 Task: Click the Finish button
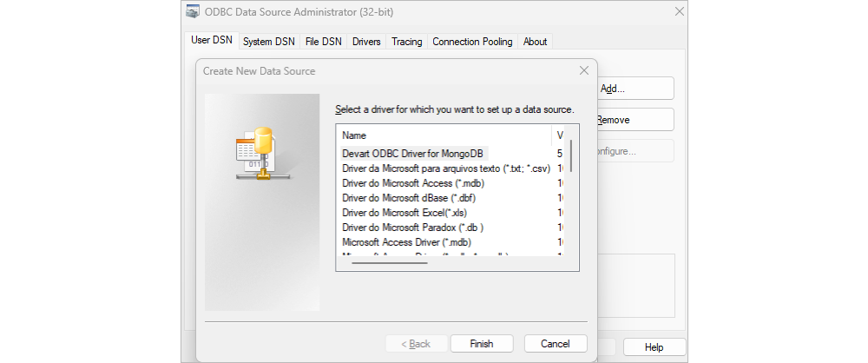482,344
